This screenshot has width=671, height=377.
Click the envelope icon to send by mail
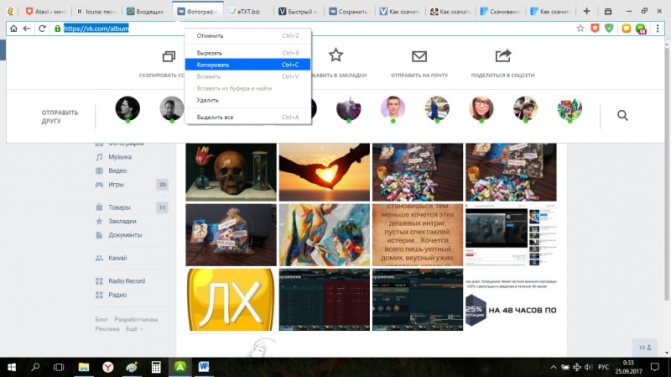pyautogui.click(x=419, y=56)
